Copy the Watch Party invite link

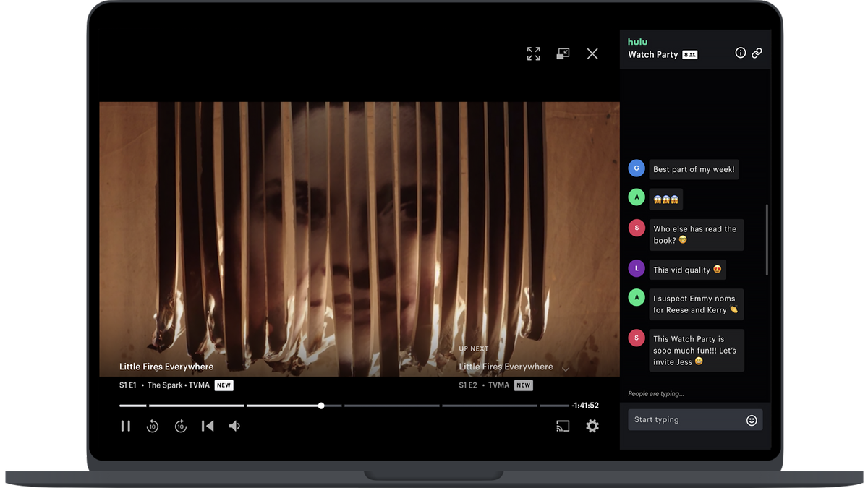click(x=757, y=53)
